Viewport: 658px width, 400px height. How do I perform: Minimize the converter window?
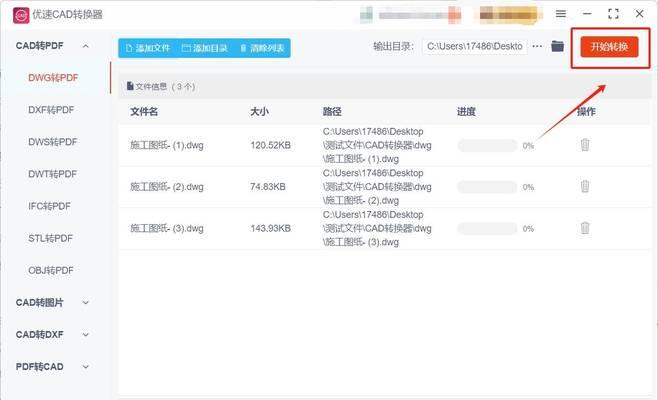click(587, 14)
